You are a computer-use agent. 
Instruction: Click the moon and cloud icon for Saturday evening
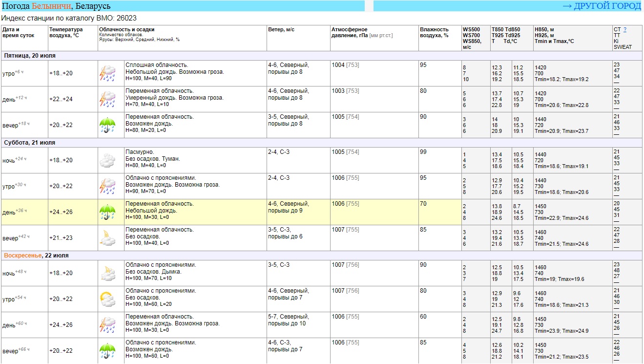click(107, 238)
